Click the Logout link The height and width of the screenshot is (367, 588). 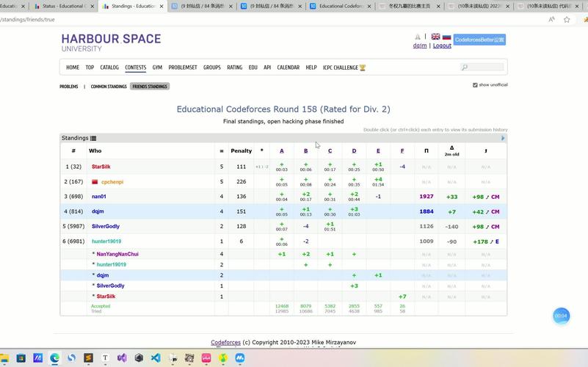pyautogui.click(x=442, y=46)
